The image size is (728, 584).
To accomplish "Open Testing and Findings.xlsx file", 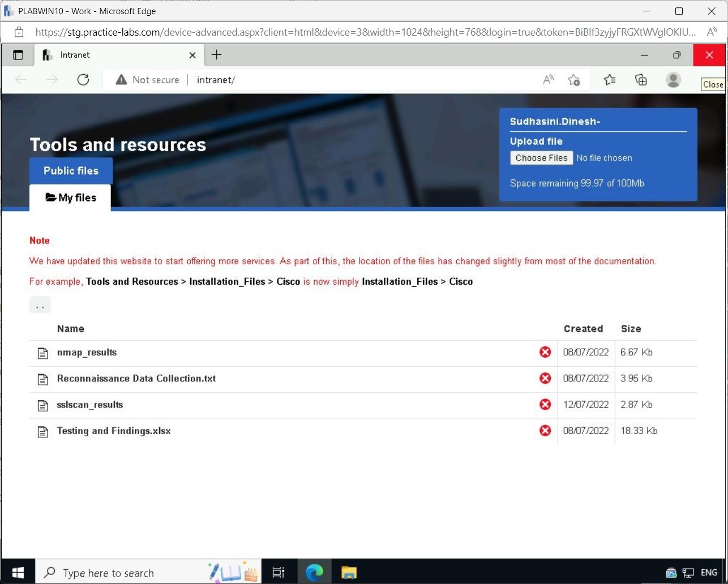I will pos(113,431).
